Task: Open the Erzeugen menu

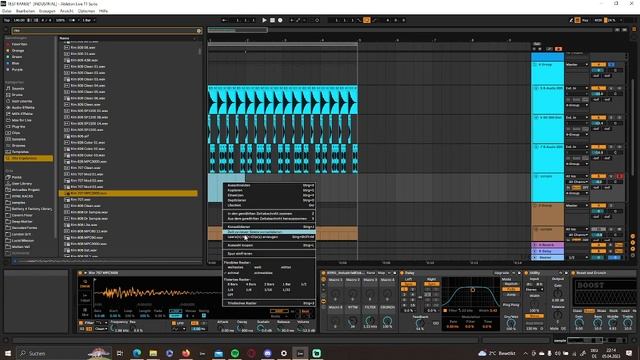Action: (47, 11)
